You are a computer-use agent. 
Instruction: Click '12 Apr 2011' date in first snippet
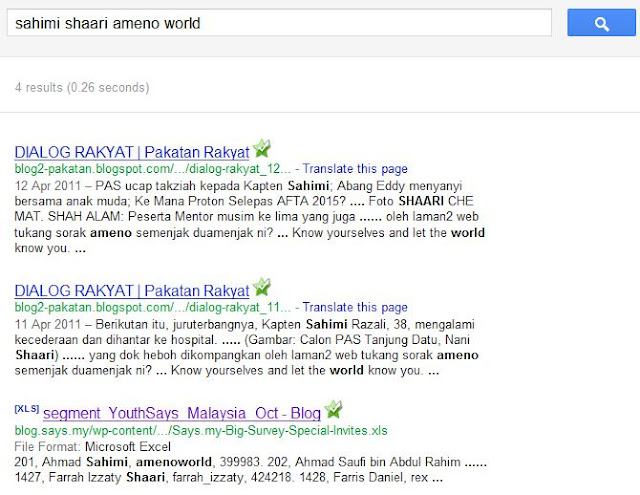point(48,186)
